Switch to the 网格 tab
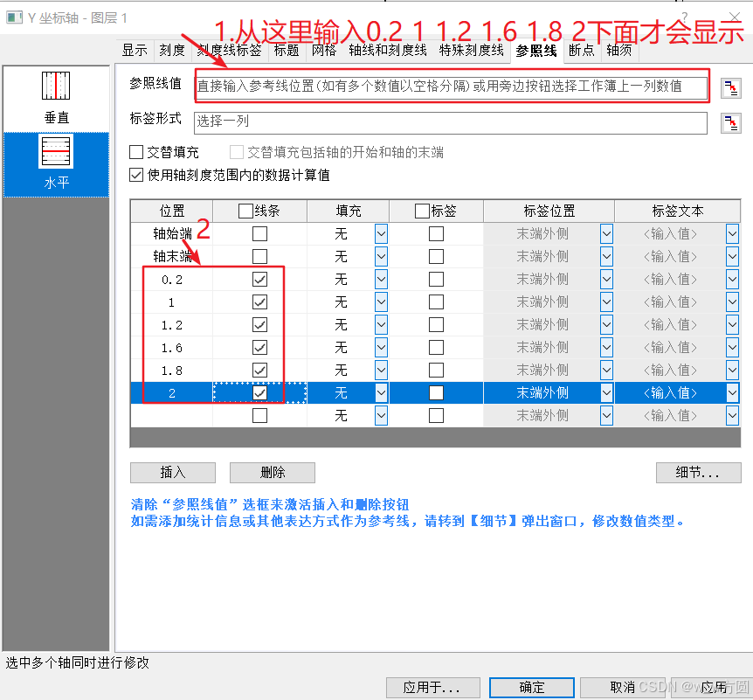 tap(324, 50)
